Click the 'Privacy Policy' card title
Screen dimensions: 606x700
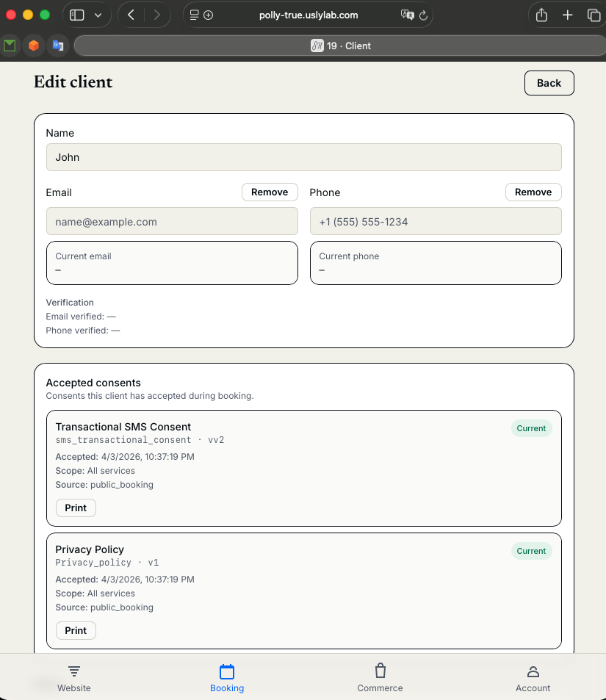(90, 549)
